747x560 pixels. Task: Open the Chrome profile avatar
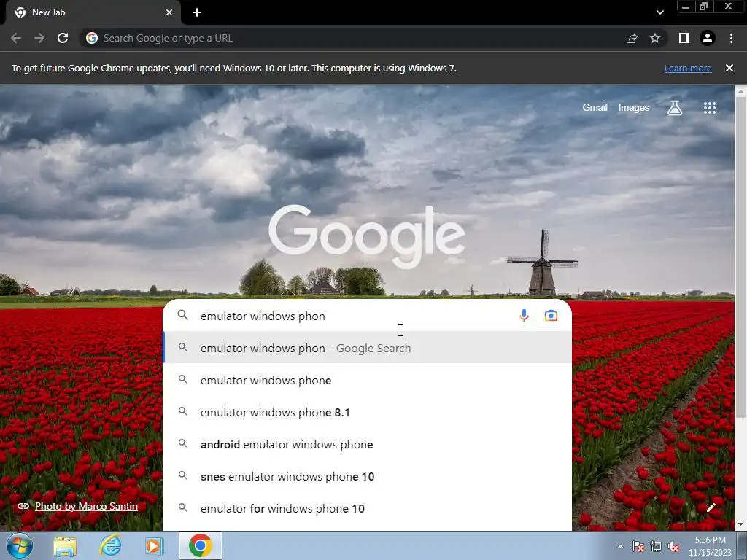708,38
